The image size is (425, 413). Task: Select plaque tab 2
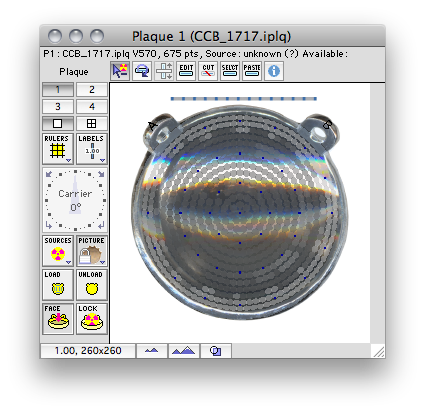(x=92, y=90)
